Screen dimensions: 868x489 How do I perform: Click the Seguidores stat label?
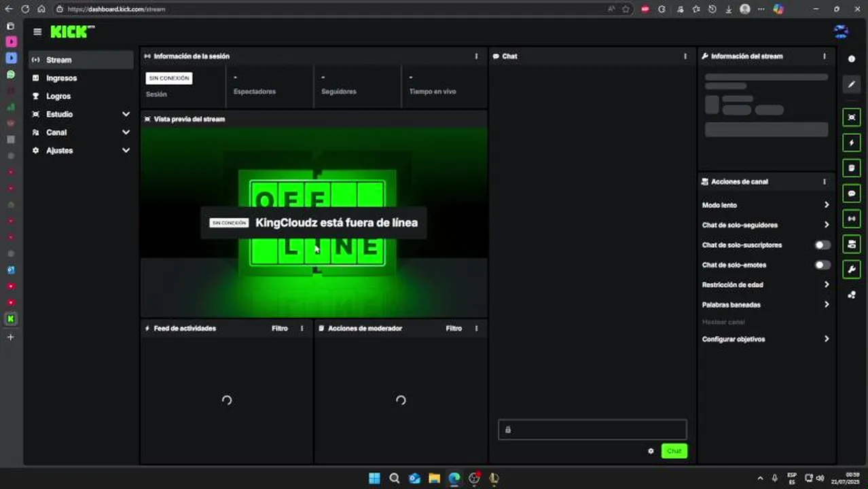338,92
